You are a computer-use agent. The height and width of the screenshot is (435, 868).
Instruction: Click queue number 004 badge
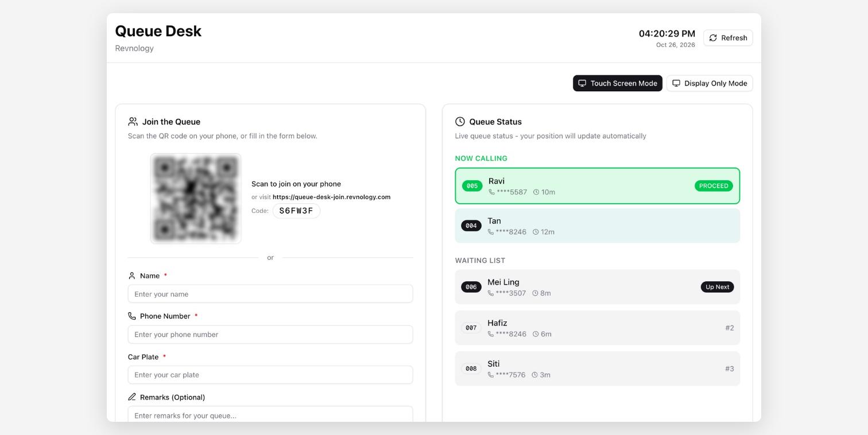coord(471,226)
